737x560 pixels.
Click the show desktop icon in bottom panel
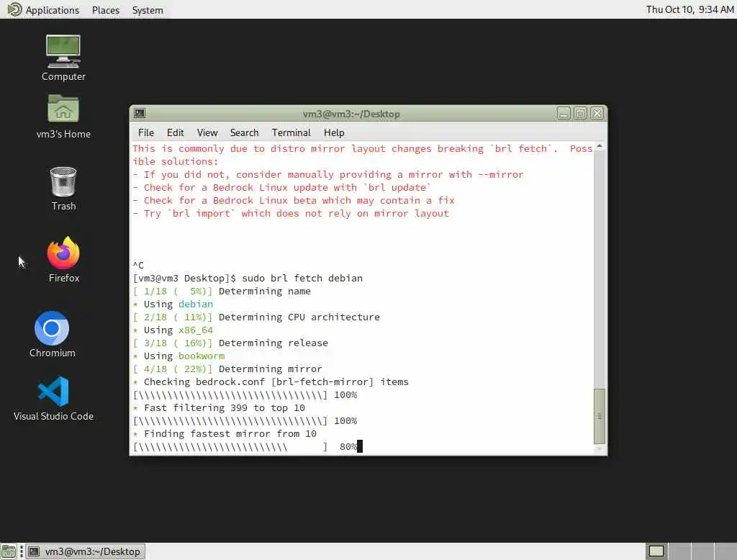click(x=9, y=551)
